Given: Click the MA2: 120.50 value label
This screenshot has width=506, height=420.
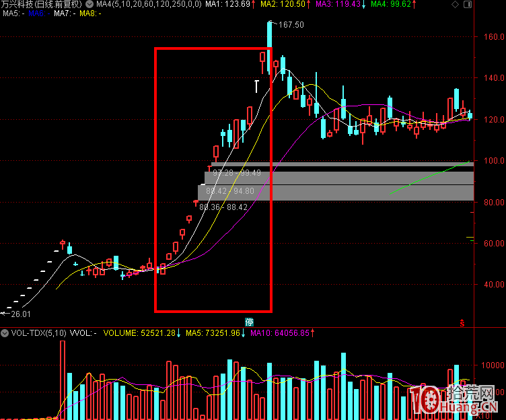Looking at the screenshot, I should 283,4.
